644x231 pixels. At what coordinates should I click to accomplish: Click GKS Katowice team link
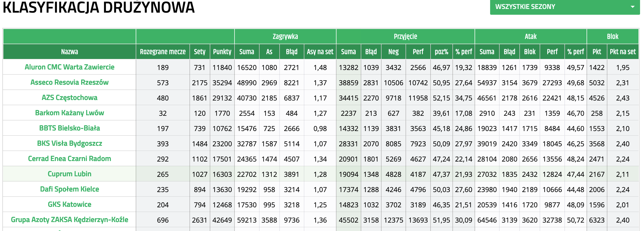69,204
